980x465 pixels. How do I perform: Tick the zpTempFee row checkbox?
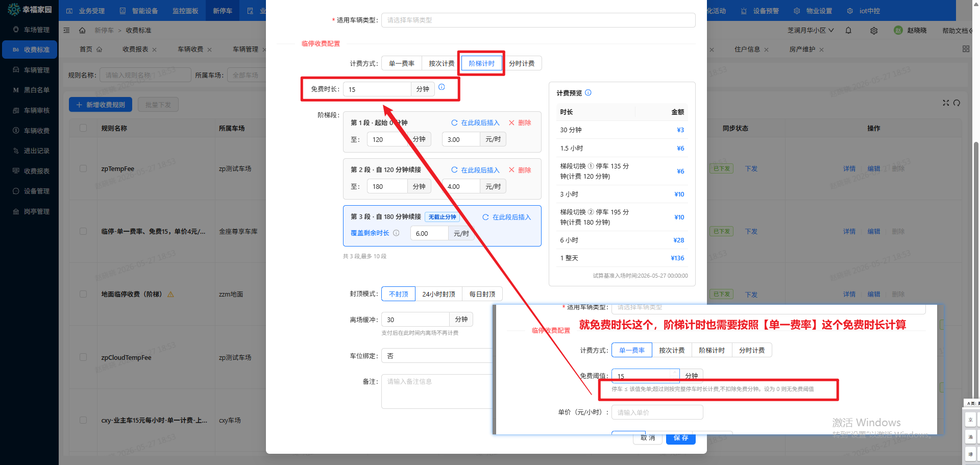tap(83, 168)
